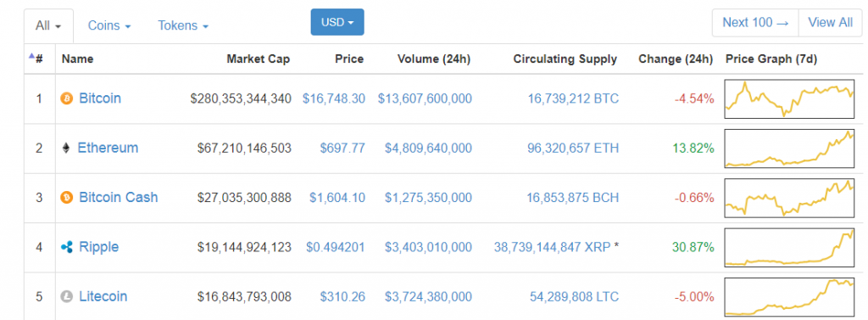
Task: Click Ethereum price $697.77
Action: (342, 148)
